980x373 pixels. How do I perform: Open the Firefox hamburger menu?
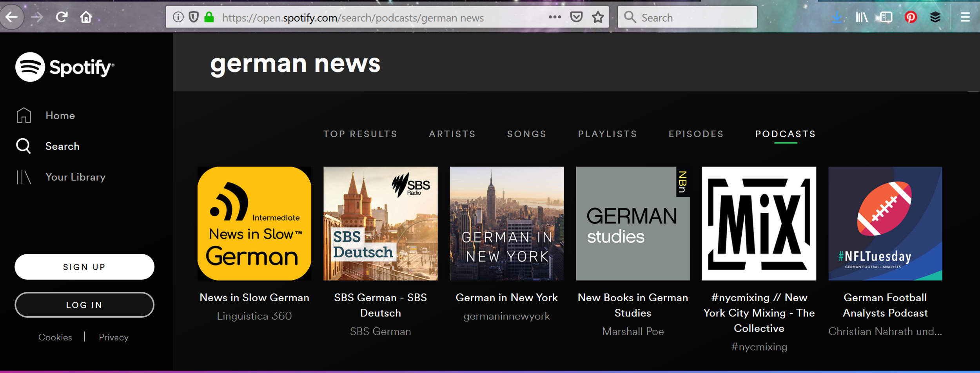pos(965,17)
